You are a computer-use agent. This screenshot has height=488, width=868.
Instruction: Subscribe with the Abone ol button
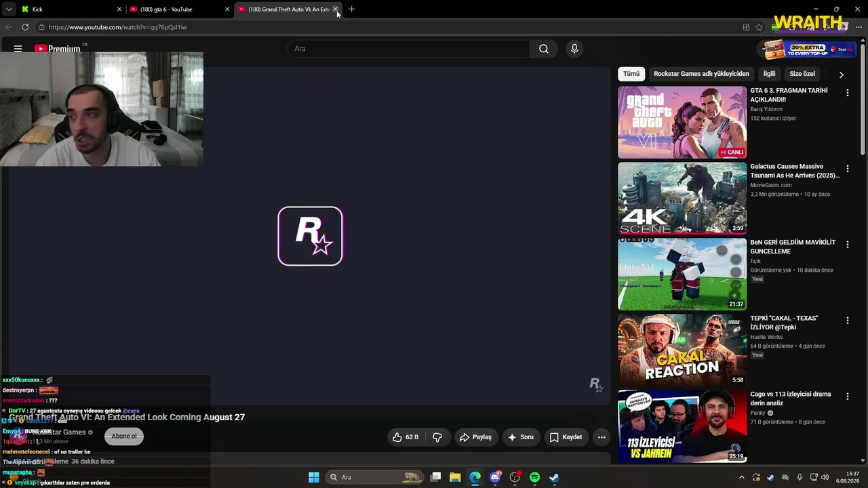tap(124, 436)
